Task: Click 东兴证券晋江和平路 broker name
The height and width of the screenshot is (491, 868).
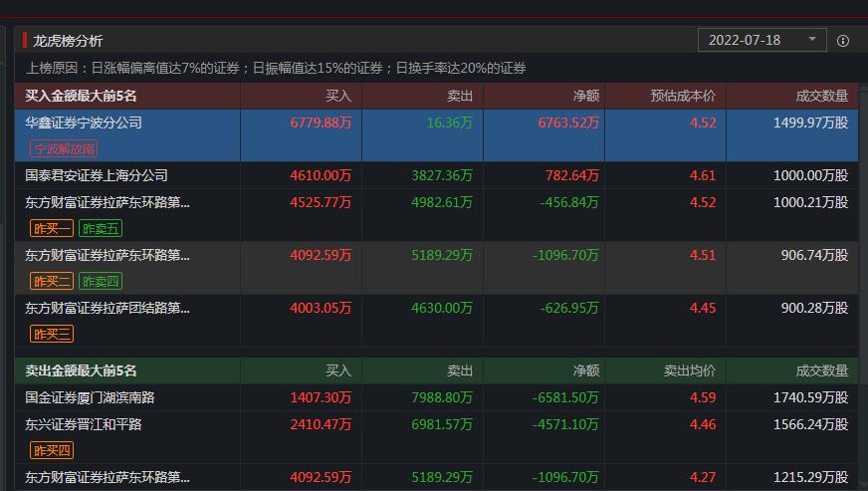Action: (84, 424)
